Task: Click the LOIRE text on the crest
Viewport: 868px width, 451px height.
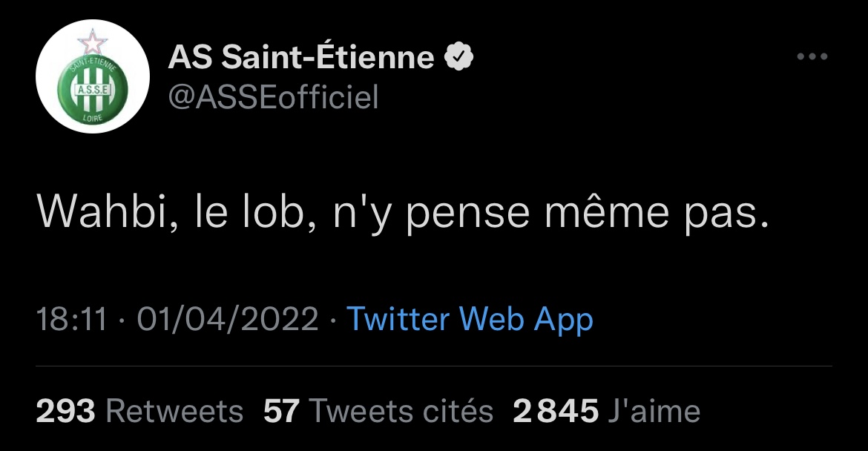Action: pyautogui.click(x=93, y=117)
